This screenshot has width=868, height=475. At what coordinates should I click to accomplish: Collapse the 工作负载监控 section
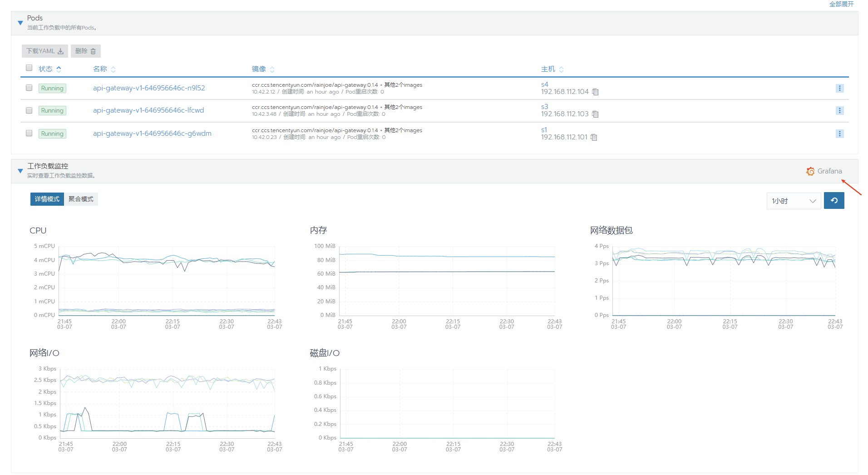[x=20, y=171]
